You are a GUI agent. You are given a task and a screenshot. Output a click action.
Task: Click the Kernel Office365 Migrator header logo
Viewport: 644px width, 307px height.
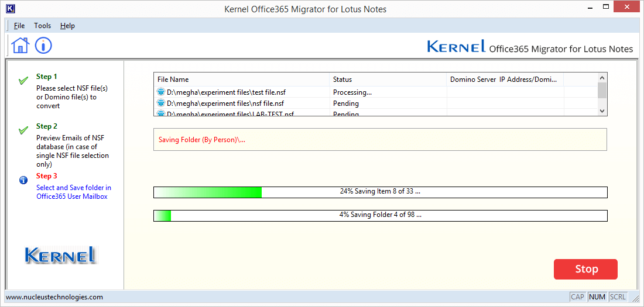pyautogui.click(x=530, y=47)
